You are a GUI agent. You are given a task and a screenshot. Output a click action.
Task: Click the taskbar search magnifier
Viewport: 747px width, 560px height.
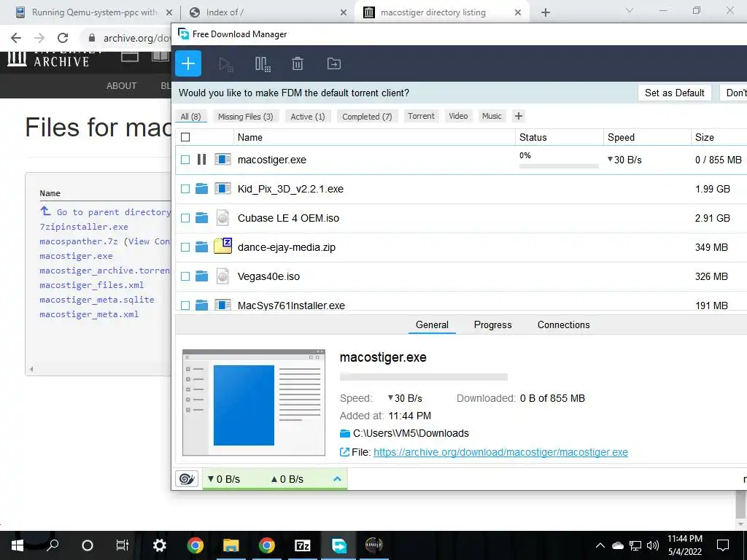click(53, 544)
